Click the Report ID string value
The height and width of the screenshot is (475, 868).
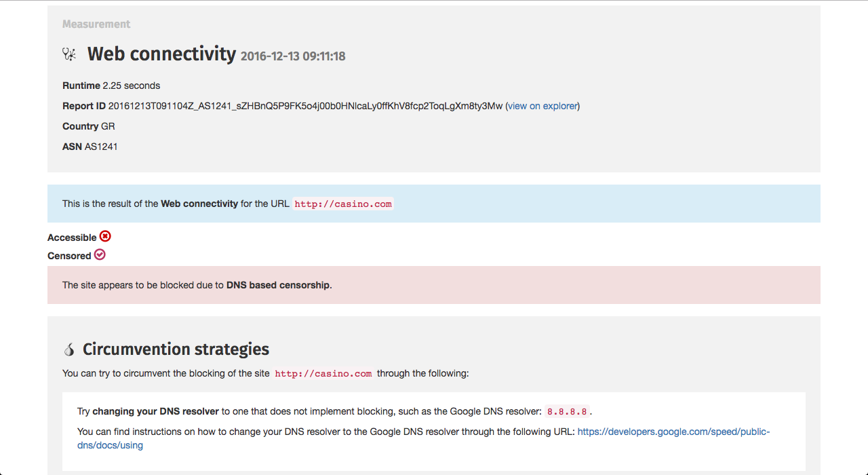pos(305,106)
